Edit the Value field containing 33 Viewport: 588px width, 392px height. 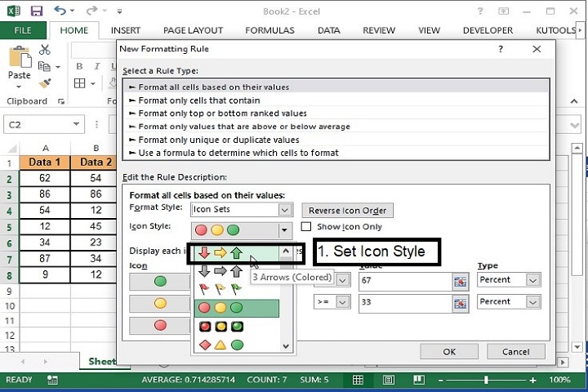405,302
